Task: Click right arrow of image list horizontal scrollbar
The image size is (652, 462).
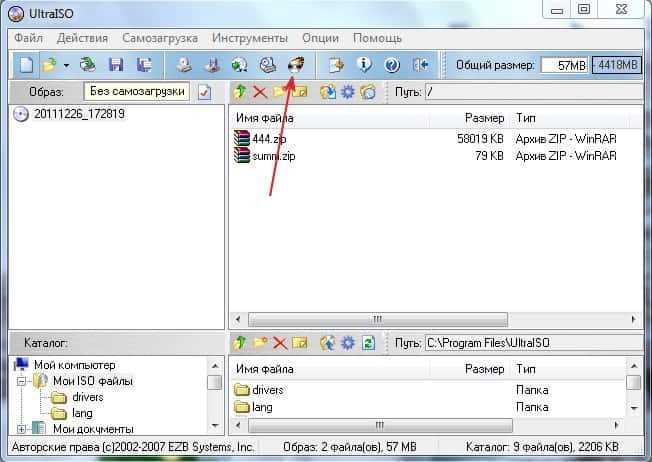Action: click(633, 319)
